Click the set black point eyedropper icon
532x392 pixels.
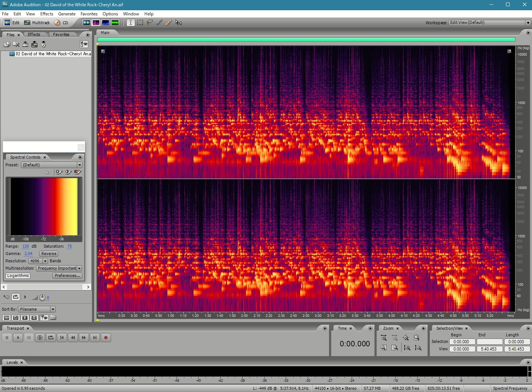pos(59,172)
